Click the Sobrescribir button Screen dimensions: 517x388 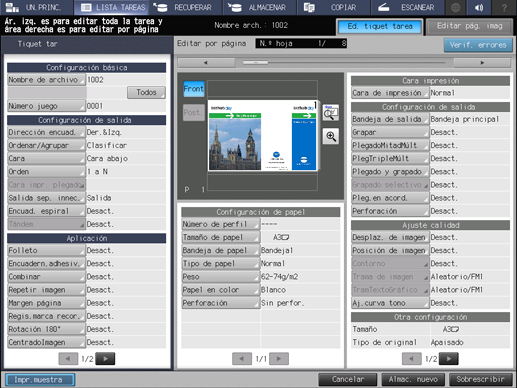pos(481,379)
